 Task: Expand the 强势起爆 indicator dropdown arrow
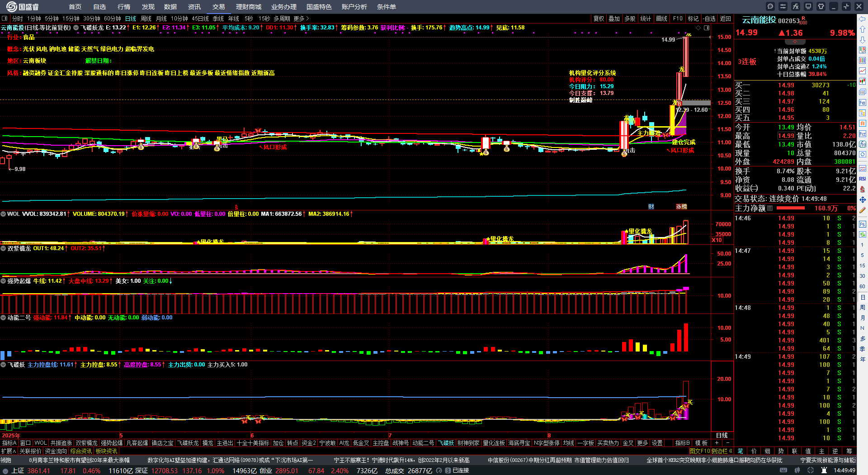click(3, 281)
